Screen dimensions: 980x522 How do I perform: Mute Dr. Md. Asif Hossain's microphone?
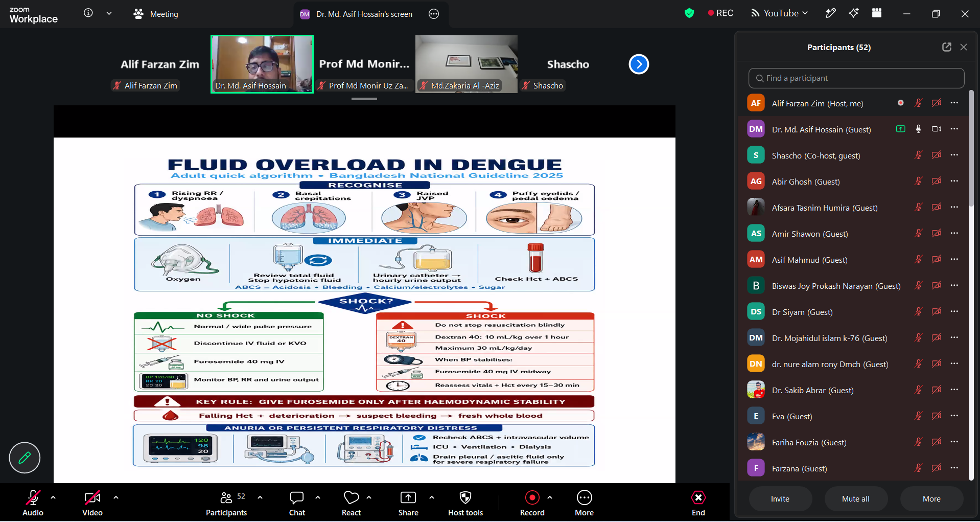coord(918,129)
